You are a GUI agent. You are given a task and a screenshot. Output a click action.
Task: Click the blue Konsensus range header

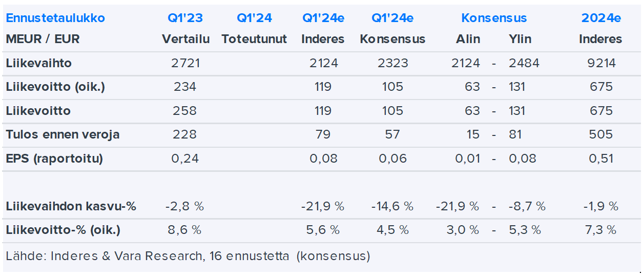[494, 18]
